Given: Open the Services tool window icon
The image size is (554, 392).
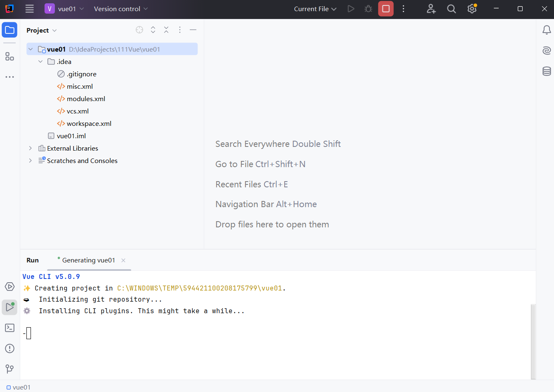Looking at the screenshot, I should coord(9,286).
